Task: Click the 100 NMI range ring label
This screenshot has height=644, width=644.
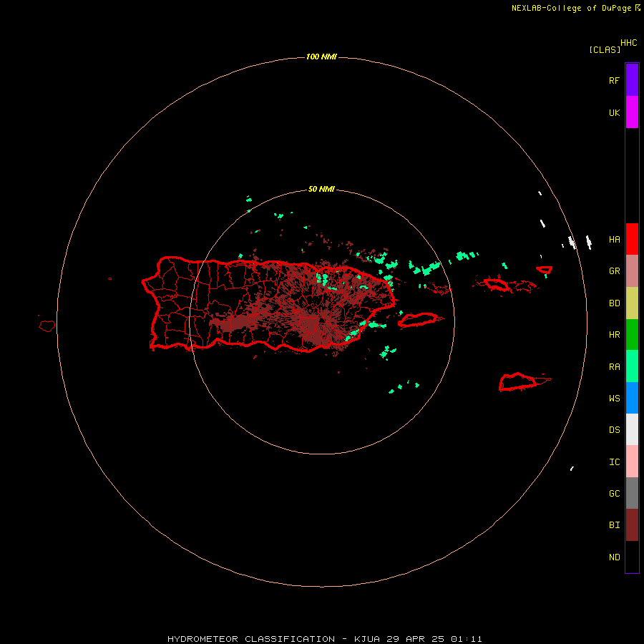Action: click(x=321, y=57)
